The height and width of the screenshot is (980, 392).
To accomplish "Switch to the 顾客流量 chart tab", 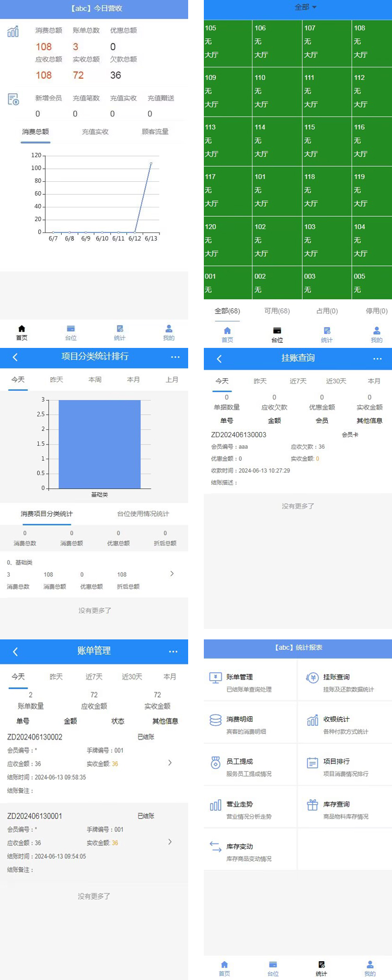I will 155,132.
